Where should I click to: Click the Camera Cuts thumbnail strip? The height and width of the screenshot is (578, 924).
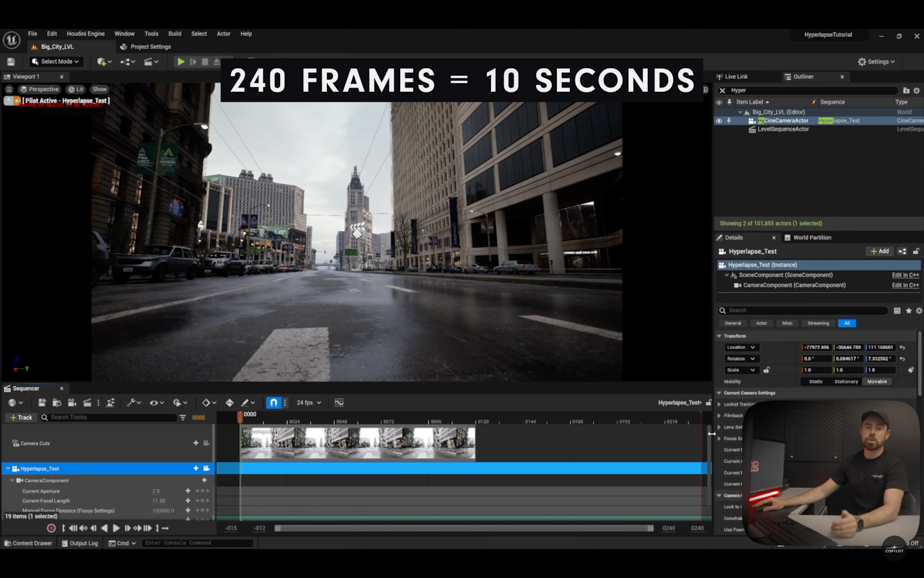(x=357, y=443)
